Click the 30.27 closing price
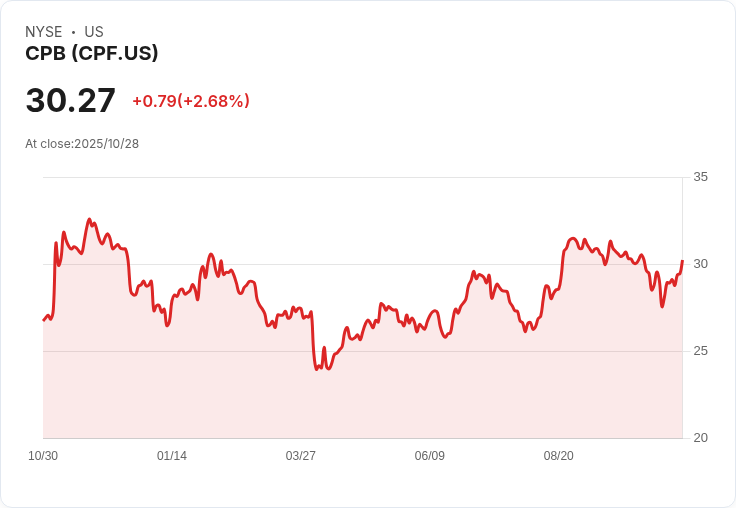 [70, 101]
